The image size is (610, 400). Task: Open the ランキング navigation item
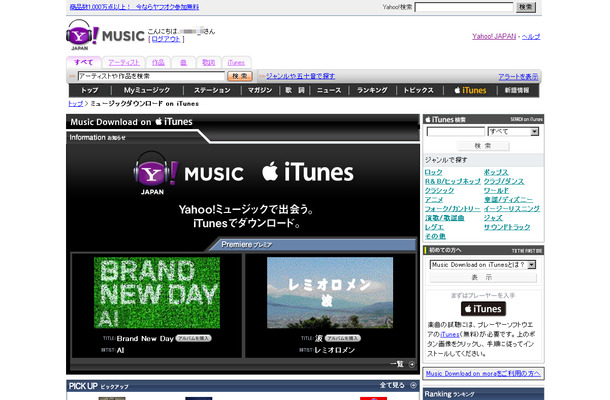pyautogui.click(x=372, y=90)
